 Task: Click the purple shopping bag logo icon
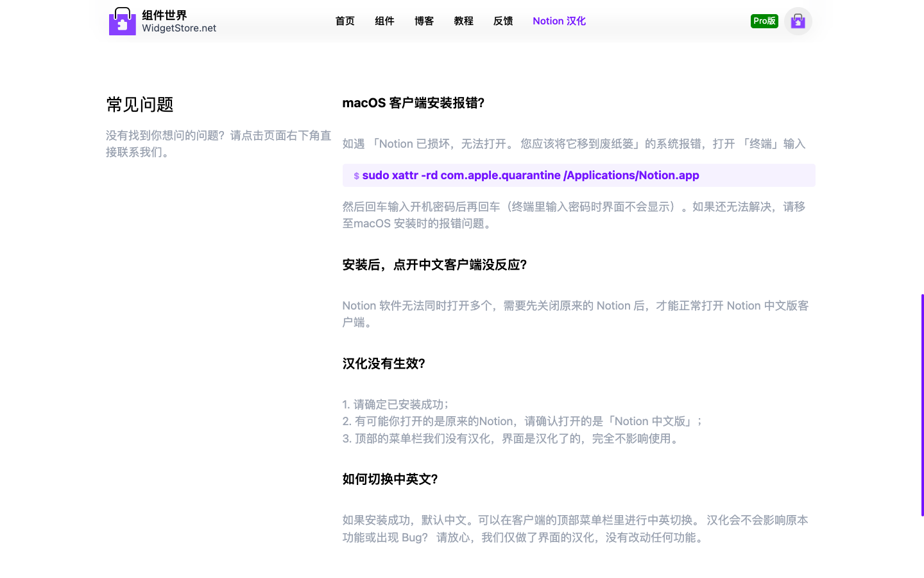(x=122, y=21)
